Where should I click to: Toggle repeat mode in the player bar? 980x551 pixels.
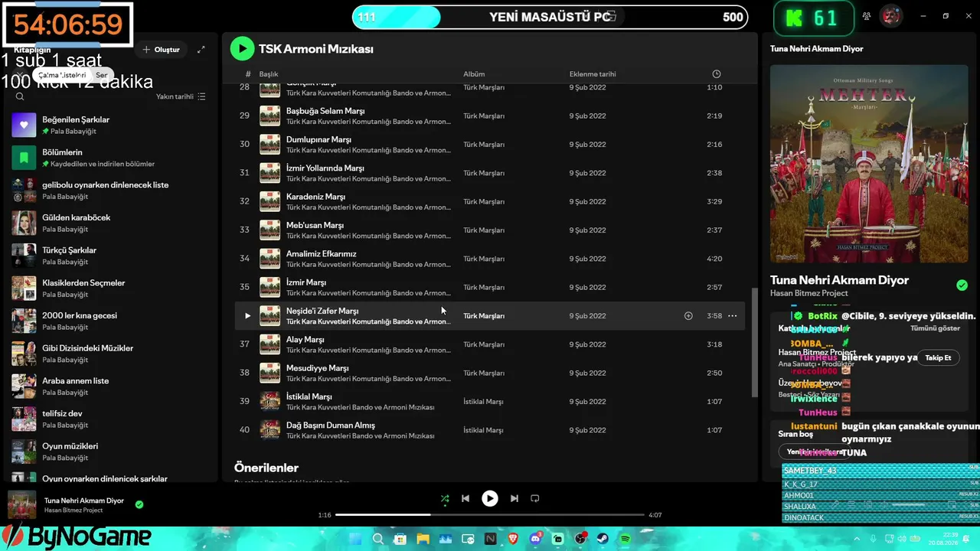pyautogui.click(x=535, y=498)
